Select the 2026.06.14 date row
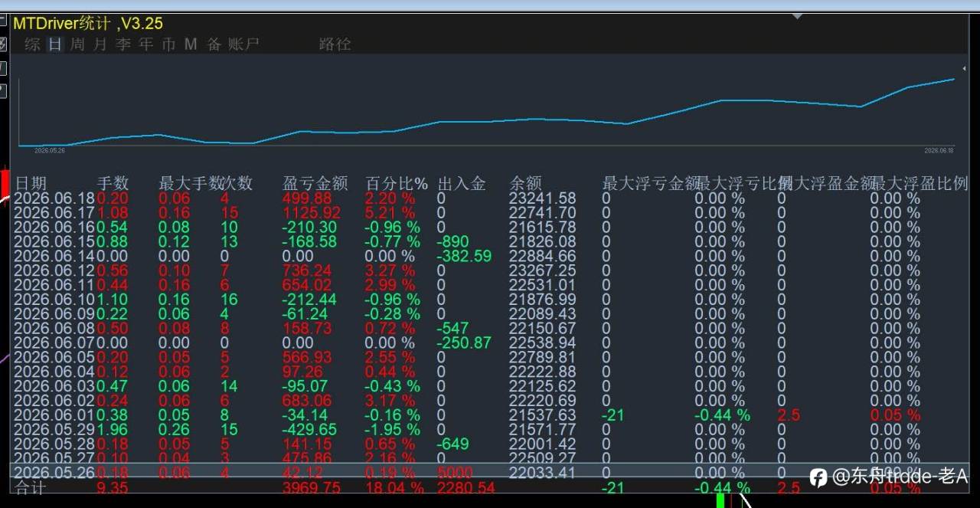This screenshot has width=980, height=508. (x=54, y=256)
